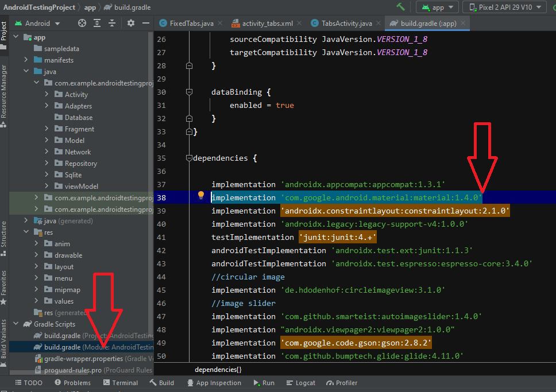Click the fold end marker on line 33
Image resolution: width=556 pixels, height=392 pixels.
coord(189,131)
